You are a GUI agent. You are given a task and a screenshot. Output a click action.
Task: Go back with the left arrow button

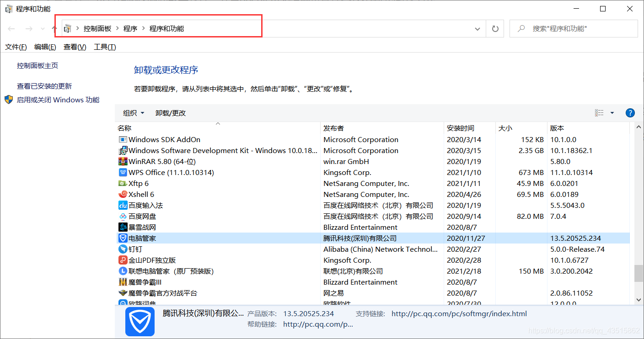[x=11, y=29]
